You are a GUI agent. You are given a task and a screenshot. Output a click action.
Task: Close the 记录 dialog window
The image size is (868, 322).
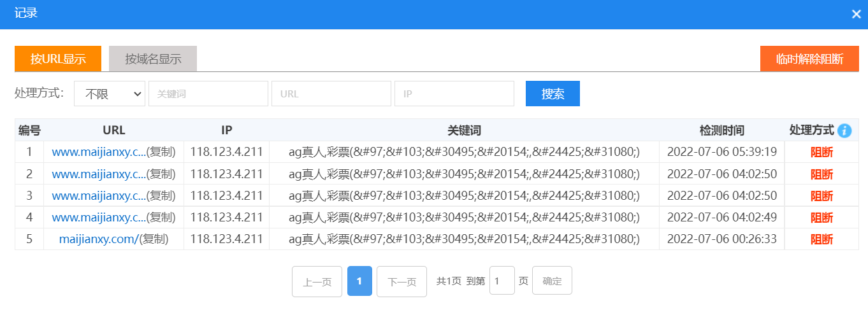[856, 14]
